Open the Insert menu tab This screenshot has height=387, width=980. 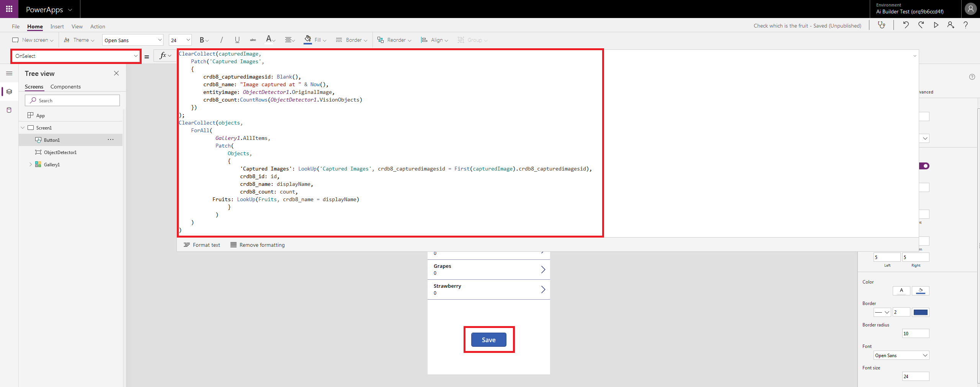coord(57,26)
